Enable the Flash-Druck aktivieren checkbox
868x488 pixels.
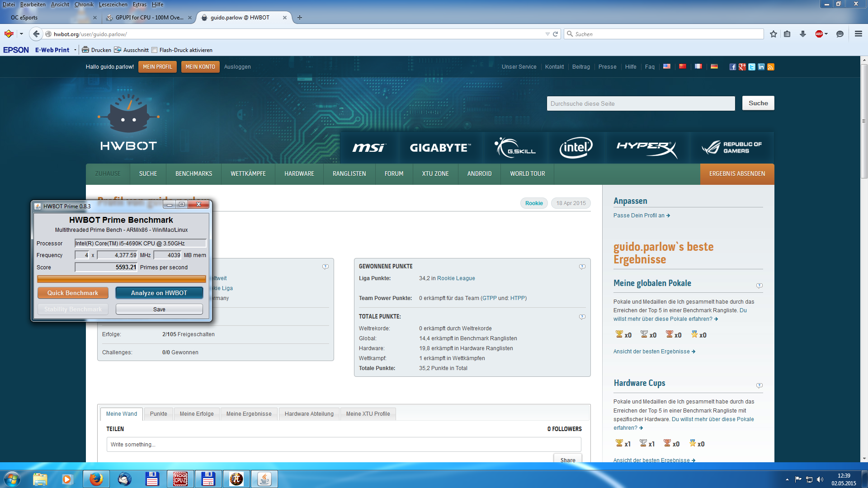point(155,50)
